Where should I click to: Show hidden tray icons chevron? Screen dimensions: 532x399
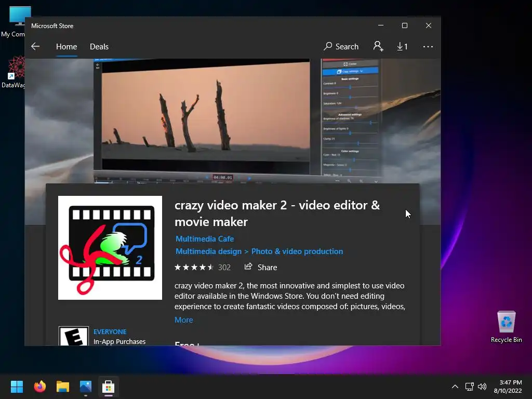click(x=455, y=387)
